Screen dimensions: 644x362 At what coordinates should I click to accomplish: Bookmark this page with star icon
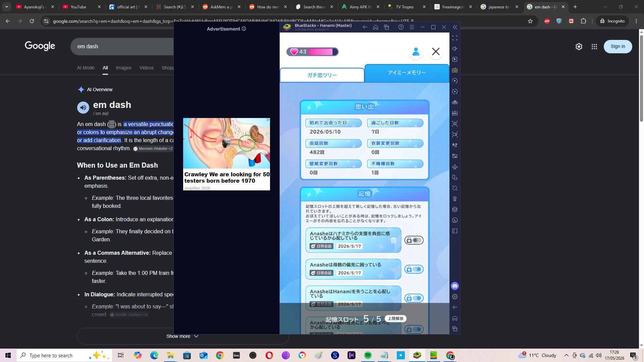click(530, 21)
